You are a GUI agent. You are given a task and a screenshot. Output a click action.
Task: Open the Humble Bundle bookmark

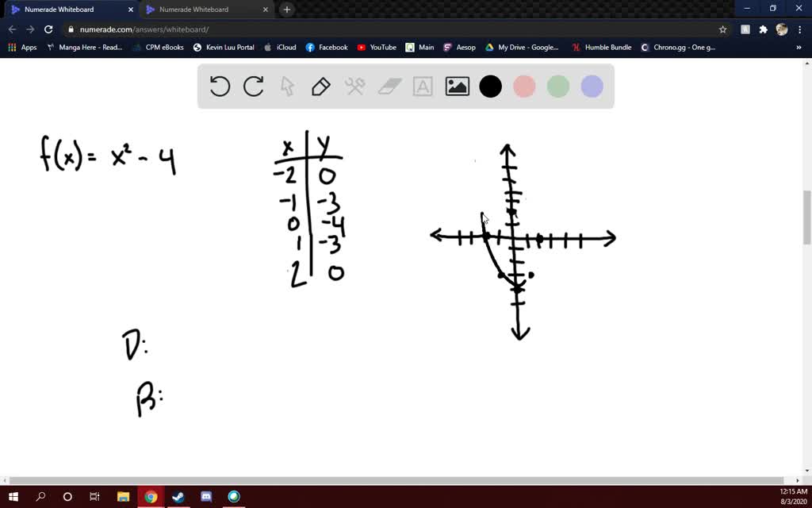click(x=602, y=47)
